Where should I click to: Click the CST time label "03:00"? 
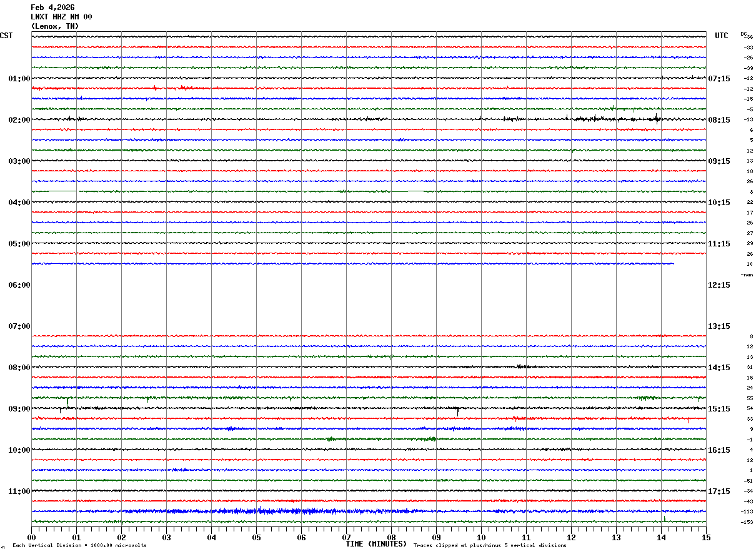[19, 161]
